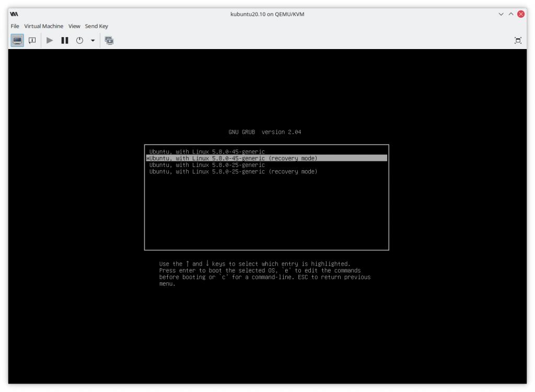Switch console to fullscreen view
535x392 pixels.
(518, 41)
